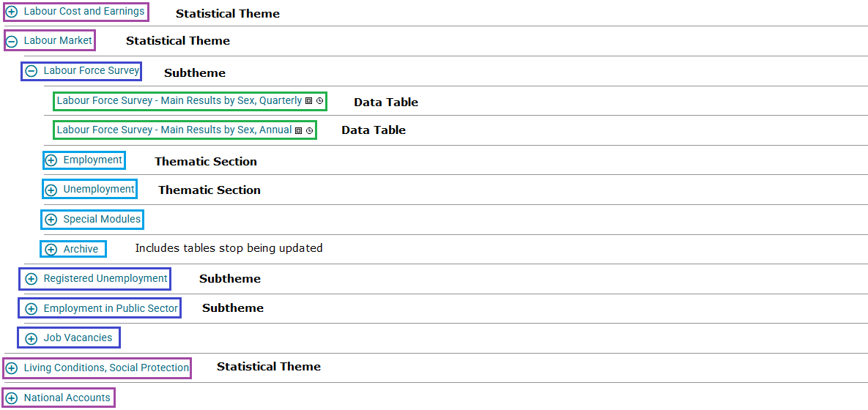Expand the Job Vacancies plus icon
This screenshot has width=868, height=410.
pyautogui.click(x=31, y=338)
